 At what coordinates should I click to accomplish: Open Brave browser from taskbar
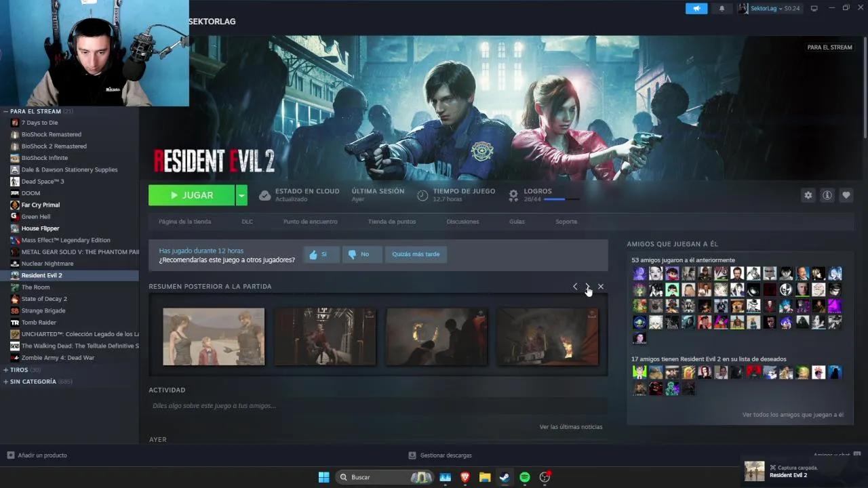pos(465,477)
